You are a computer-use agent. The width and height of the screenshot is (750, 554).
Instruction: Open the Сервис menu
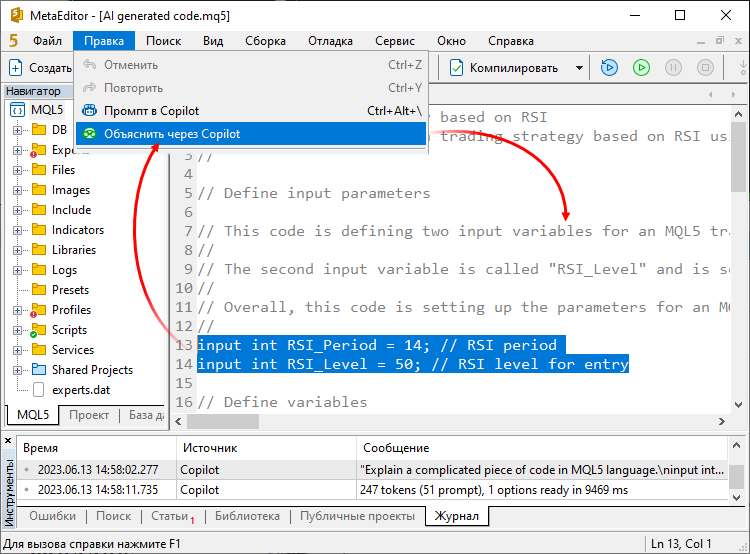395,41
